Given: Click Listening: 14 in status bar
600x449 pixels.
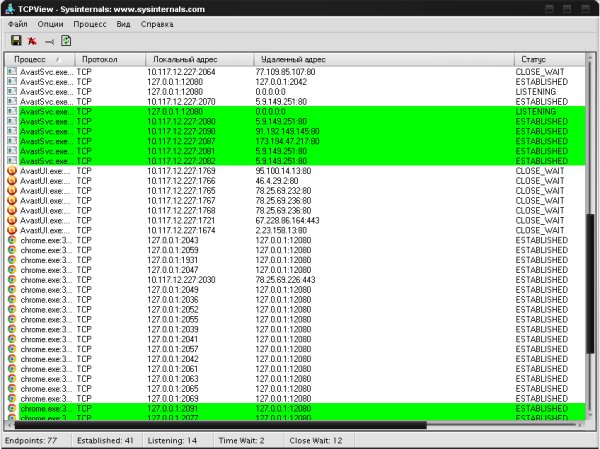Looking at the screenshot, I should tap(172, 441).
